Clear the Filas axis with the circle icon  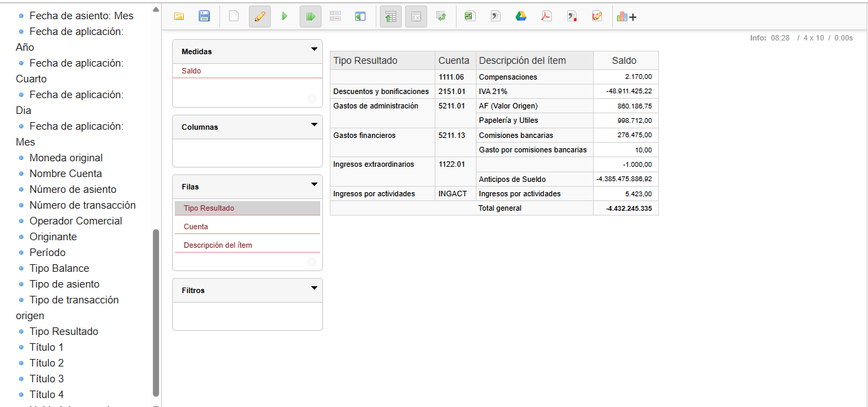pos(312,262)
